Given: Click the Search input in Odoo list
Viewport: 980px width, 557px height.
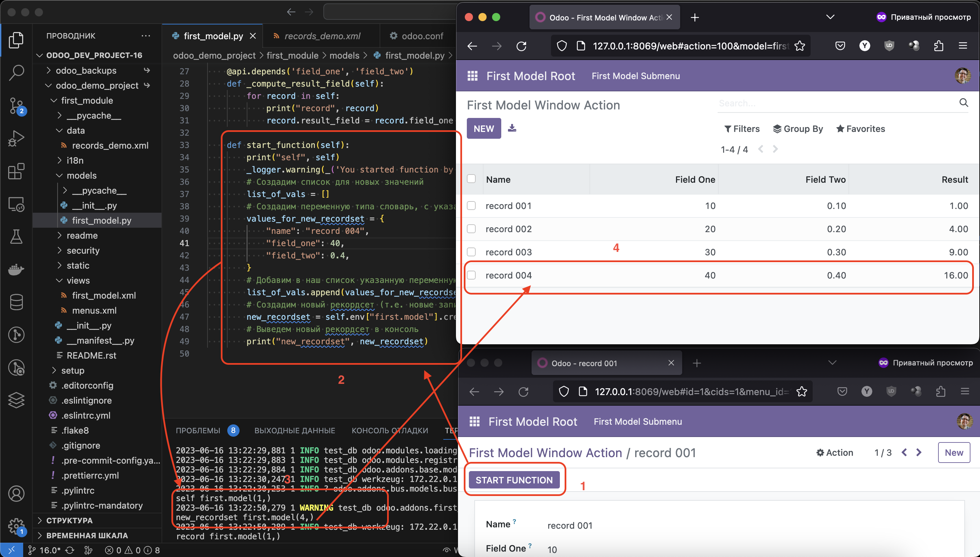Looking at the screenshot, I should (x=837, y=103).
